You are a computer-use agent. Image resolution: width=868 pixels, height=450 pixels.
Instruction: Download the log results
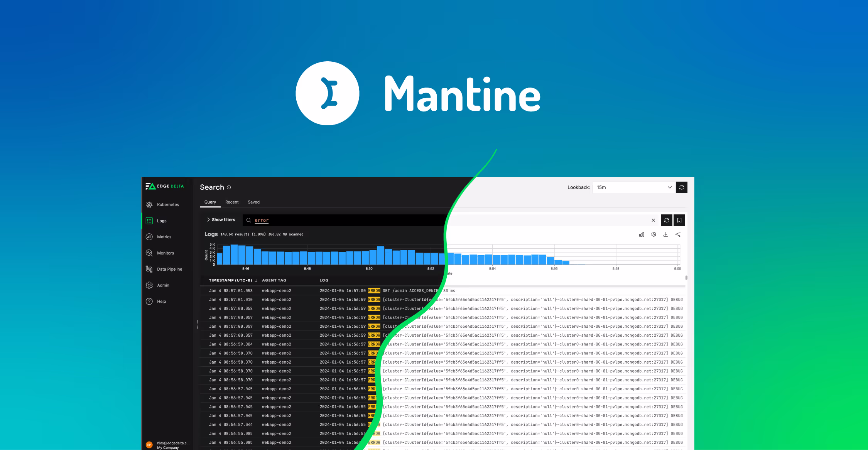tap(666, 234)
